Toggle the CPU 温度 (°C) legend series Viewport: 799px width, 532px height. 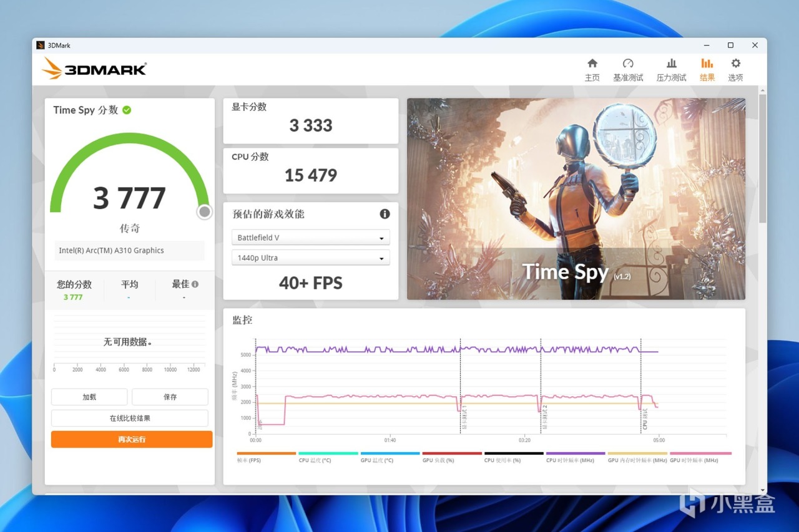[328, 457]
